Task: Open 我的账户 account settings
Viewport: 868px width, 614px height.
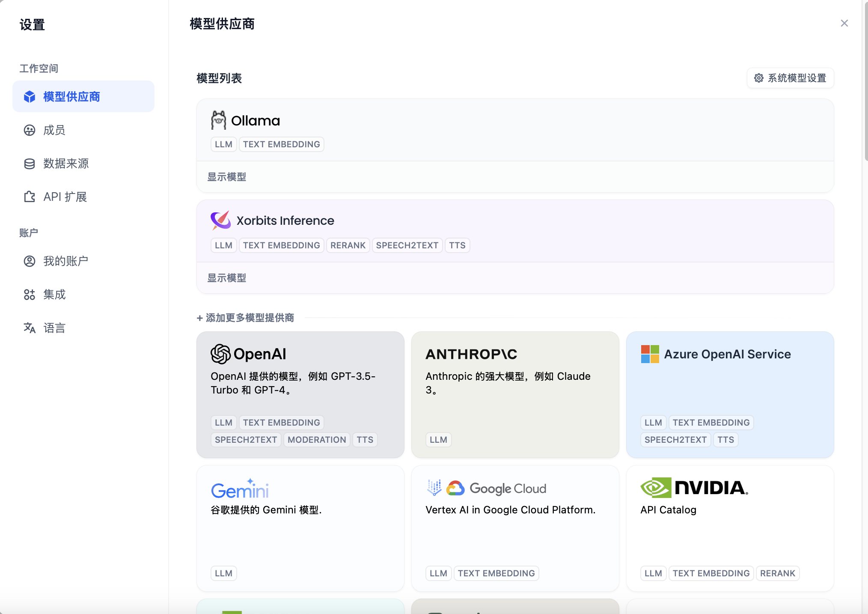Action: (65, 261)
